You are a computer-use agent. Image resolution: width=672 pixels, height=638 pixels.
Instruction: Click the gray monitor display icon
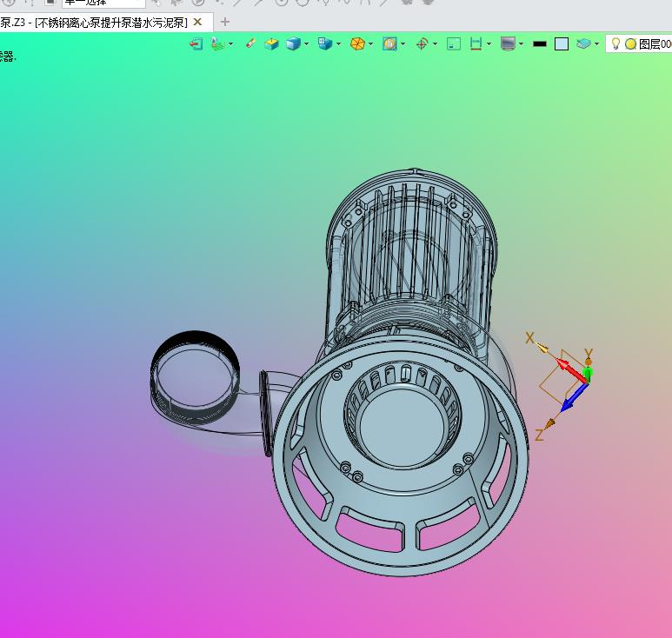508,43
